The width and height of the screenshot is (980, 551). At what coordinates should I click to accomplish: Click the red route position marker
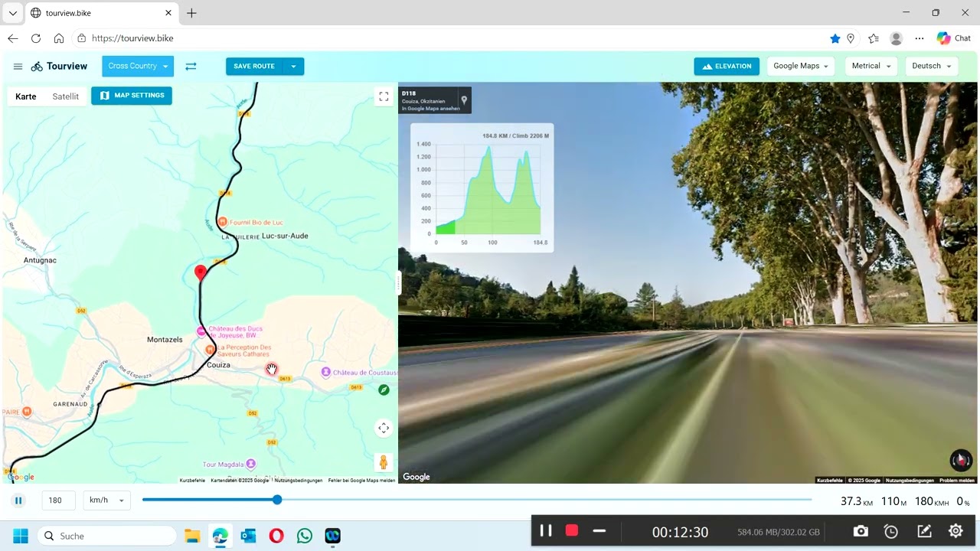[201, 272]
